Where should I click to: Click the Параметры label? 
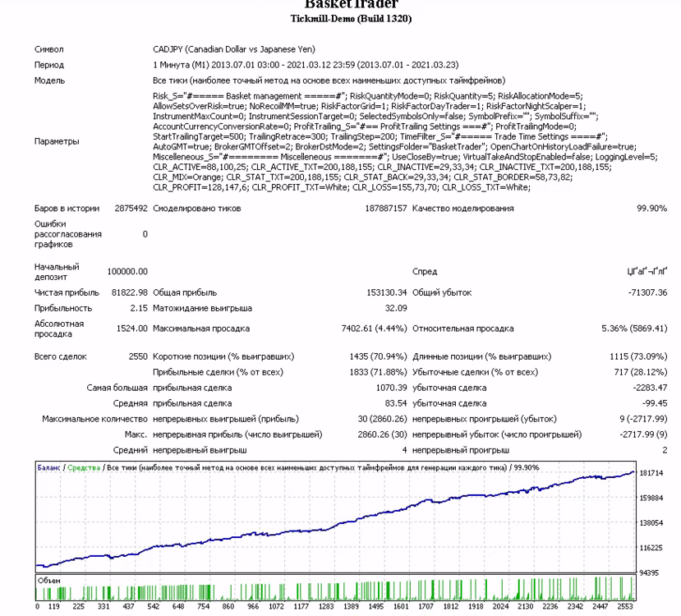click(57, 141)
